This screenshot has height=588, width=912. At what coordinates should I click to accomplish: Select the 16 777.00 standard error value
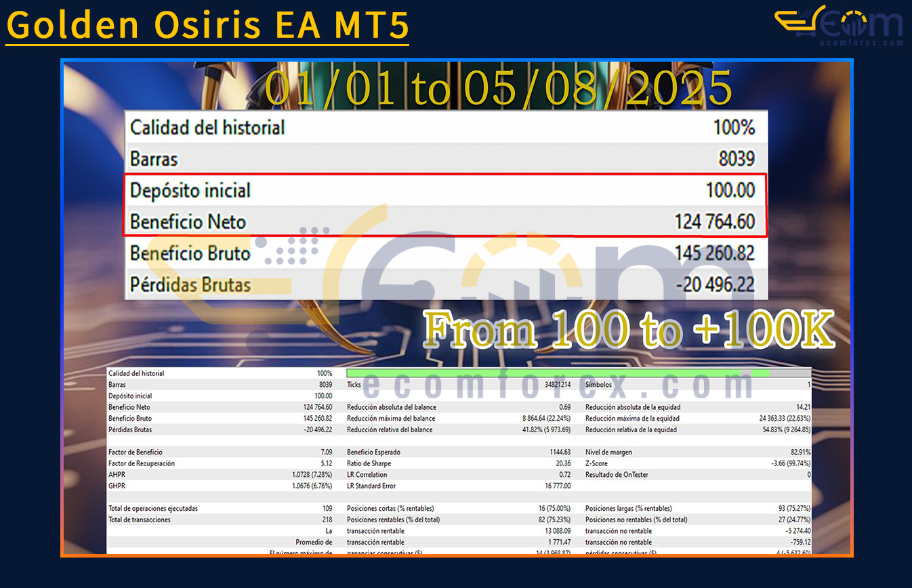coord(557,486)
